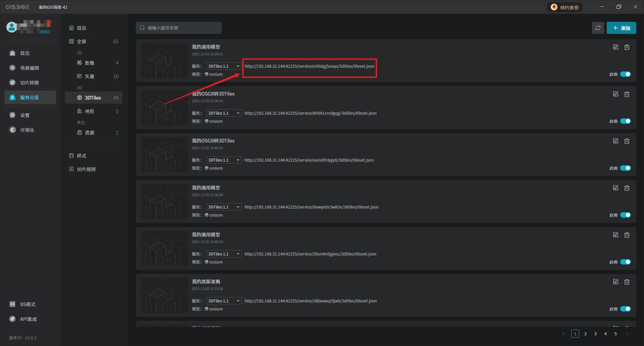Expand the service type dropdown for 我的高斯泼溅
The image size is (644, 346).
click(x=224, y=301)
